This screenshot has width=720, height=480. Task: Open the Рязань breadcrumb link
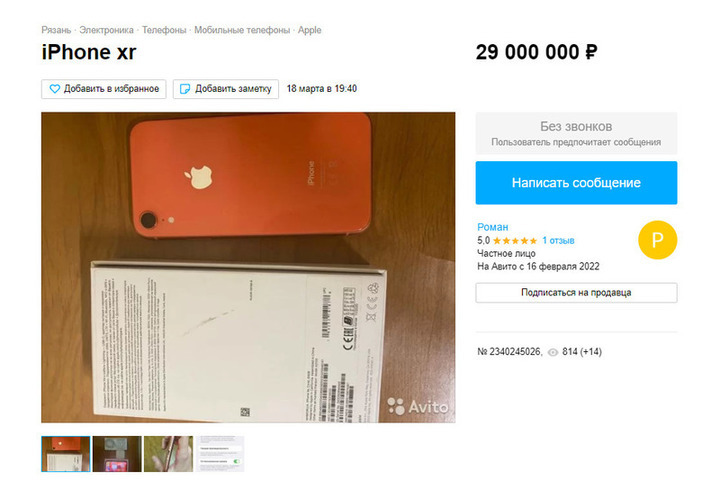point(56,30)
